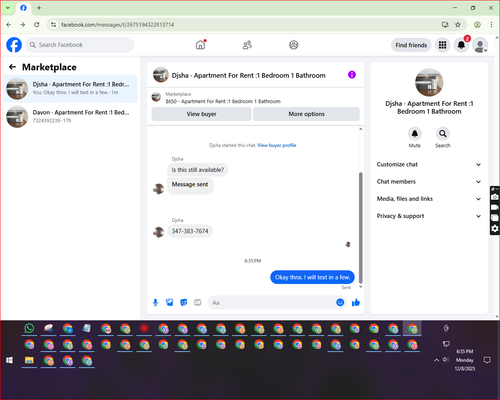Click Djsha's avatar beside the phone number message
Viewport: 500px width, 400px height.
pos(158,232)
